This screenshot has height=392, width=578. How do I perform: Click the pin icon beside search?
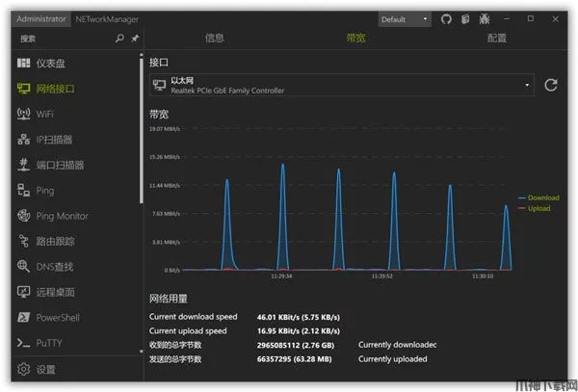[134, 39]
